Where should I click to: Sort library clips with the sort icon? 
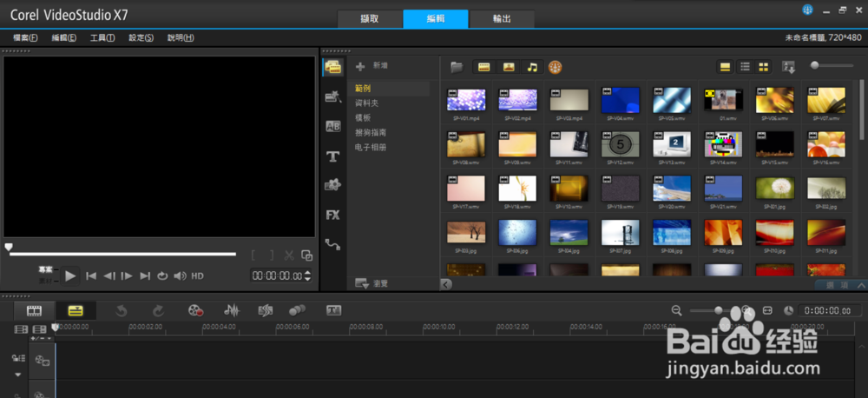point(788,67)
